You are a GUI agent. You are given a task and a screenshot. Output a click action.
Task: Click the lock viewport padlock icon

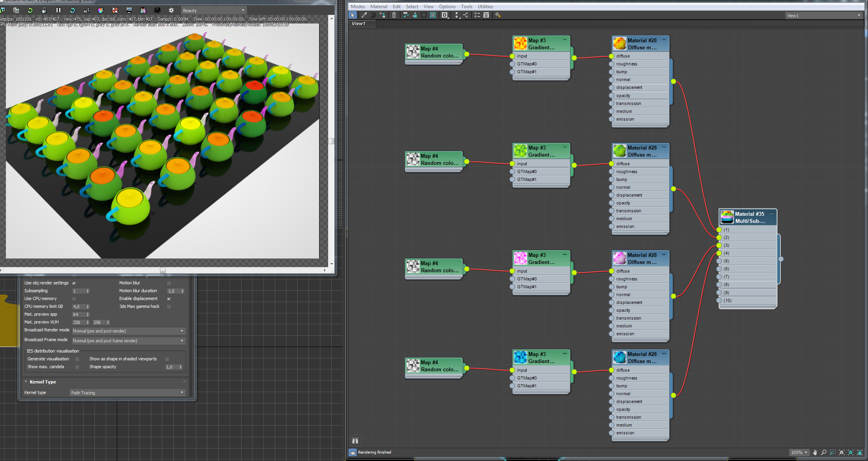tap(44, 10)
